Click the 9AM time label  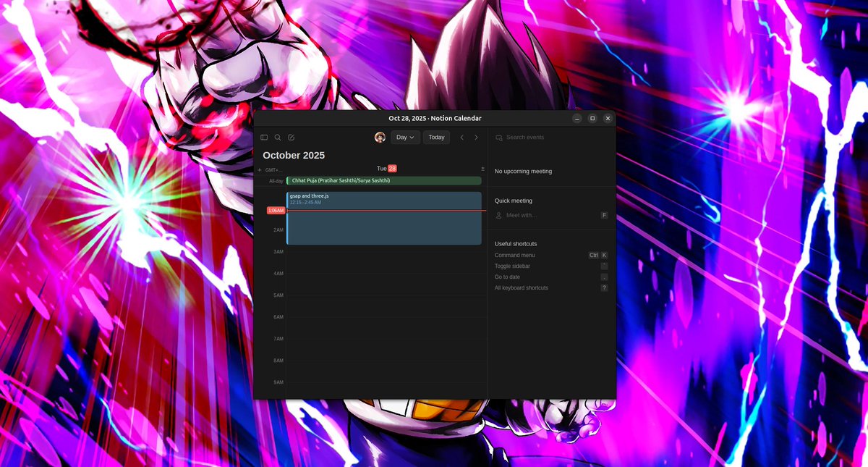278,382
